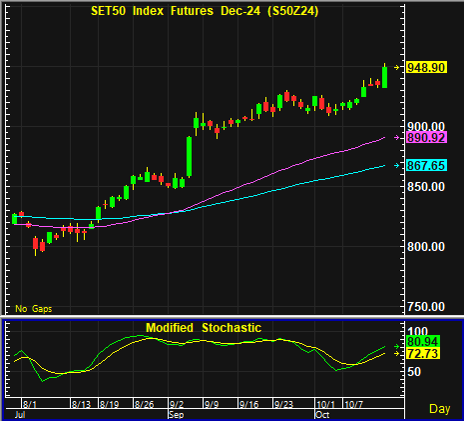Click the SET50 Index Futures Dec-24 chart title

click(205, 11)
